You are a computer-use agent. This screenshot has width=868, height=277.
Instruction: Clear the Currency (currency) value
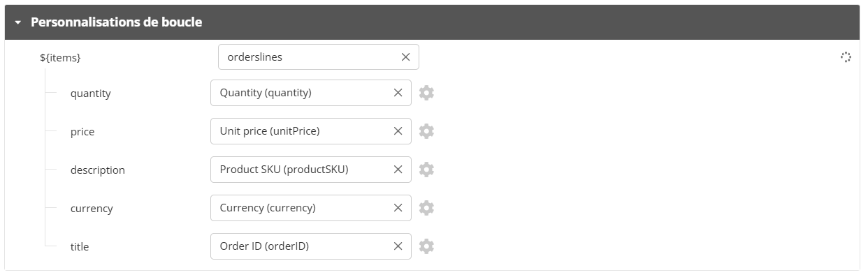coord(398,208)
